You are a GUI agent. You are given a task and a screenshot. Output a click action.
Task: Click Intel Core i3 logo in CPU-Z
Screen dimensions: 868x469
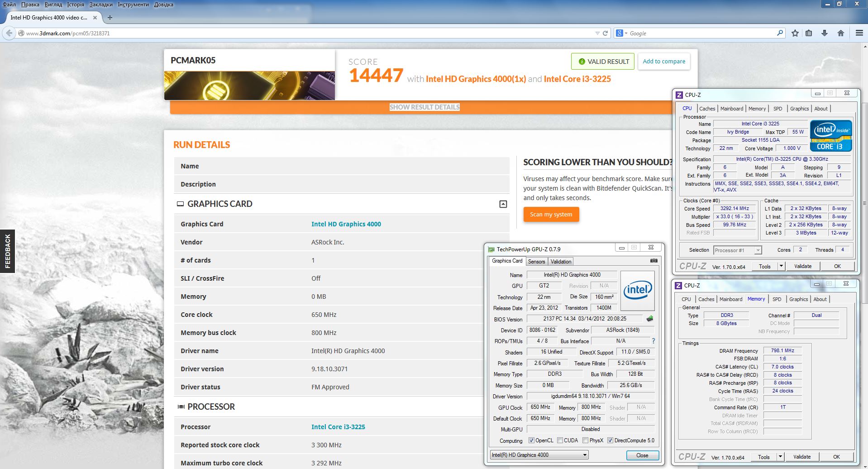point(831,135)
